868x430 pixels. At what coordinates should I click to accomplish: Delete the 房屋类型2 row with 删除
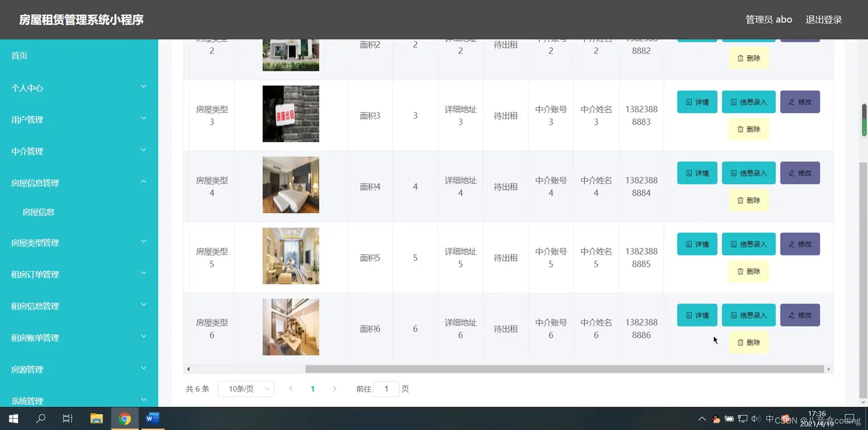(748, 58)
